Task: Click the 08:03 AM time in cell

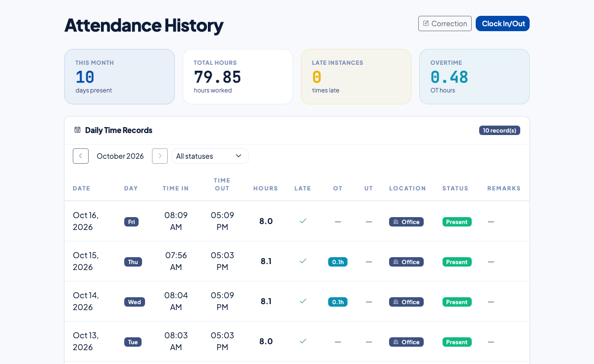Action: click(176, 341)
